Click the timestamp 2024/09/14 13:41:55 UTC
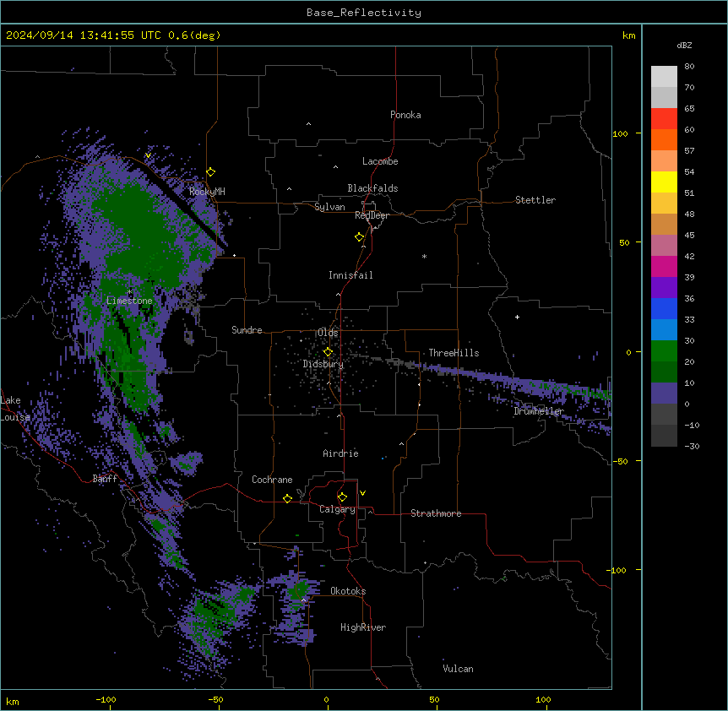The width and height of the screenshot is (728, 711). pyautogui.click(x=83, y=35)
